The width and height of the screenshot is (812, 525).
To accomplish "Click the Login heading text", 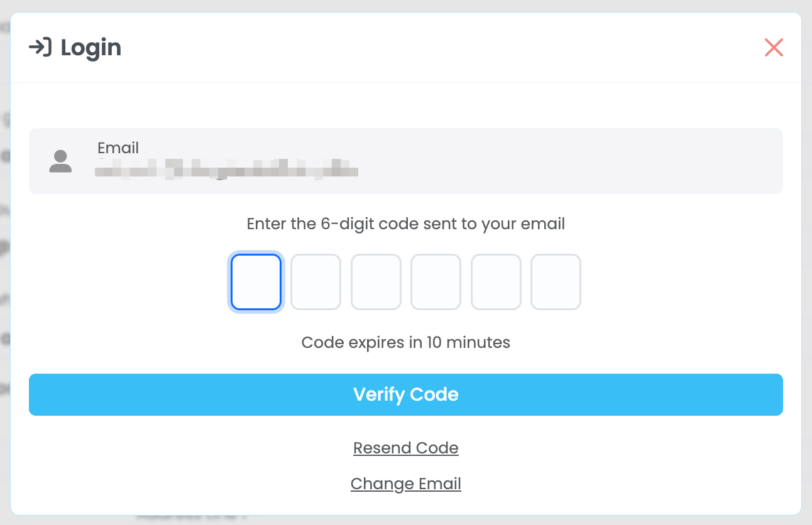I will pyautogui.click(x=91, y=48).
